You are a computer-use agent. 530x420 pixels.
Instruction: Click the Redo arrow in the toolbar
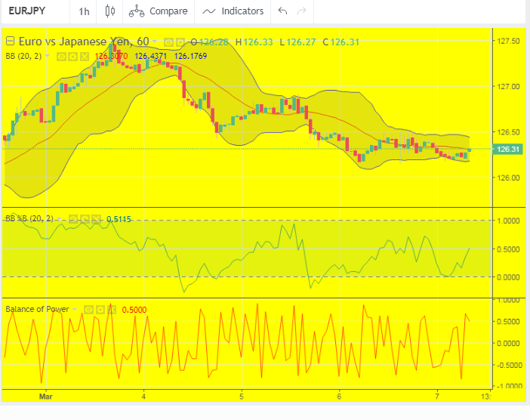click(x=302, y=11)
